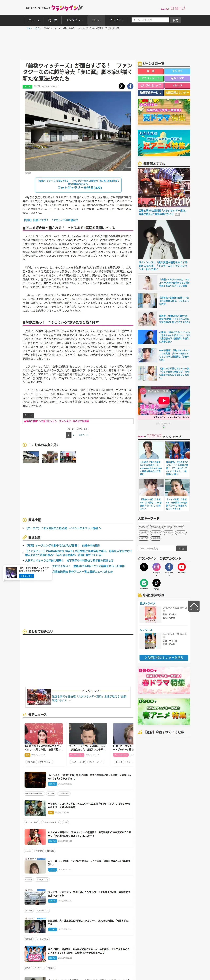210x980 pixels.
Task: Click チェックする in the popup
Action: click(x=27, y=576)
